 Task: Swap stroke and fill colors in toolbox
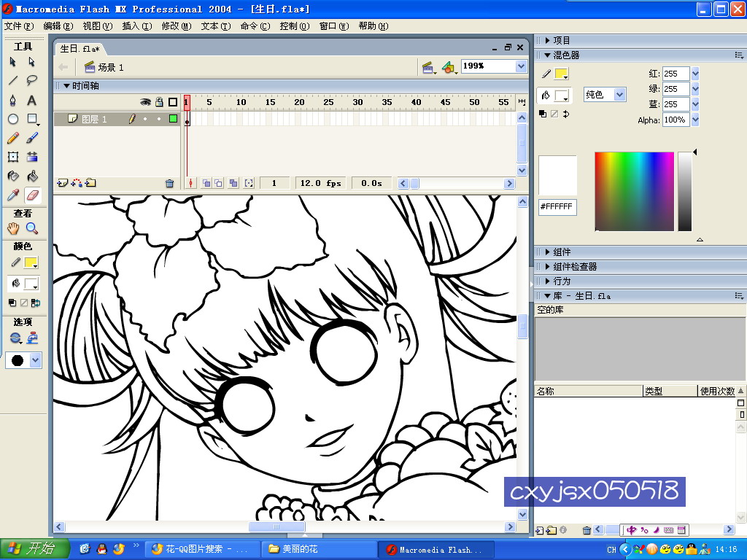[36, 303]
